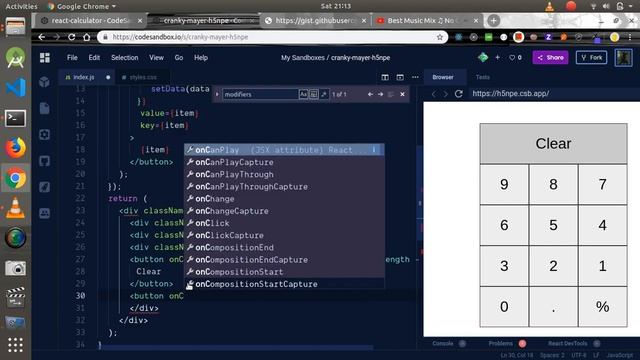The width and height of the screenshot is (640, 360).
Task: Open the Sandbox Info cube icon in sidebar
Action: coord(44,82)
